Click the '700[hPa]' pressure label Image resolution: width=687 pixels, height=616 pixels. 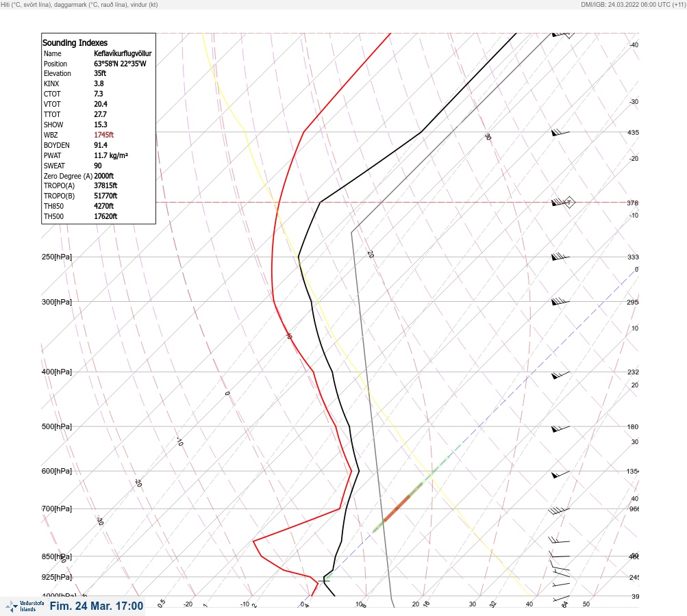[57, 509]
